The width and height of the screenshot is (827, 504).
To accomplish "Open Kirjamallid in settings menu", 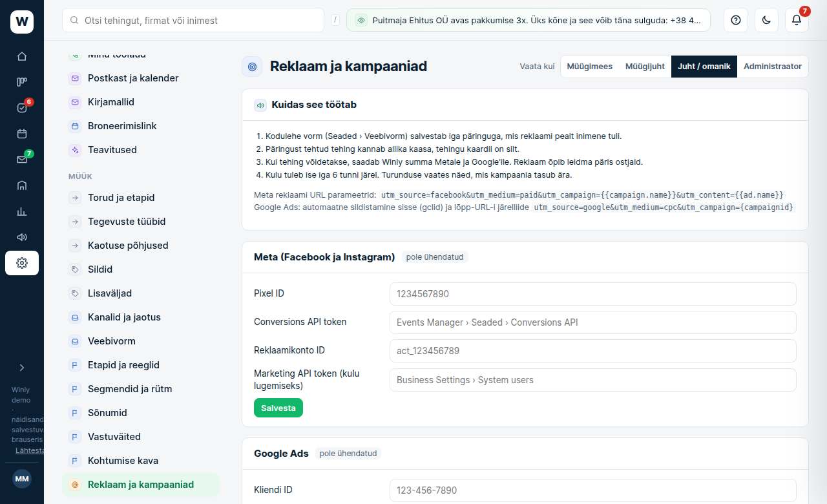I will click(x=141, y=102).
